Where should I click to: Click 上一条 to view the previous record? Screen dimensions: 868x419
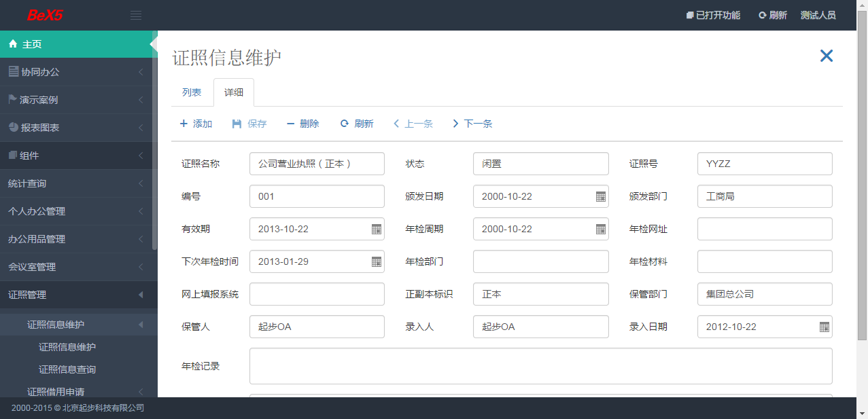pos(413,124)
